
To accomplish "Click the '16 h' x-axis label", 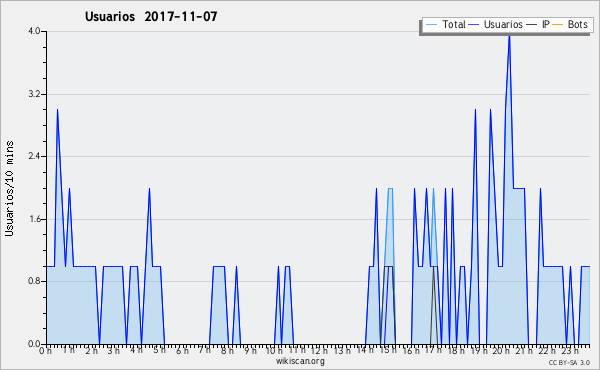I will point(411,350).
